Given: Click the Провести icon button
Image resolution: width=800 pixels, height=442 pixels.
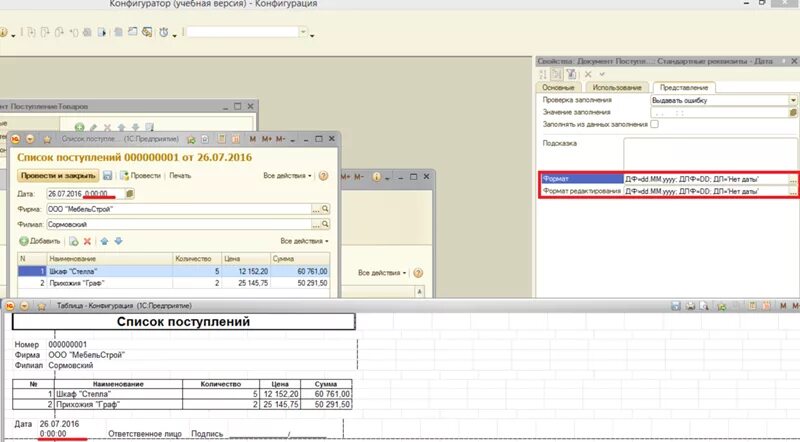Looking at the screenshot, I should coord(124,176).
